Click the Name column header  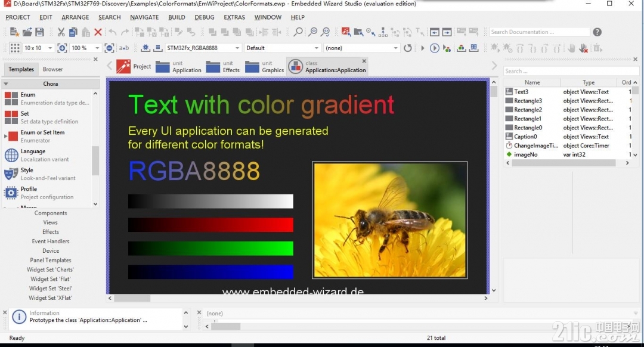532,82
